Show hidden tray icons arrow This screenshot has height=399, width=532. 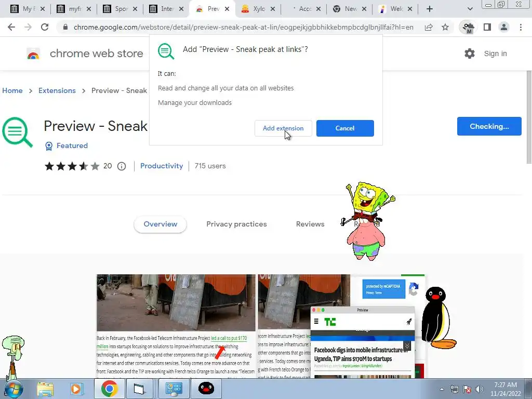[442, 389]
